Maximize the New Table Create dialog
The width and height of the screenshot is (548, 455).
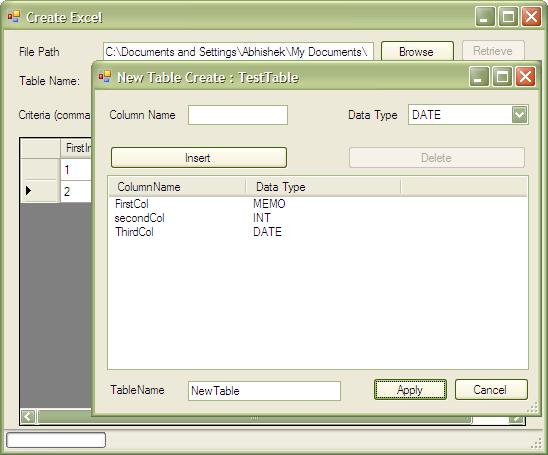point(503,77)
